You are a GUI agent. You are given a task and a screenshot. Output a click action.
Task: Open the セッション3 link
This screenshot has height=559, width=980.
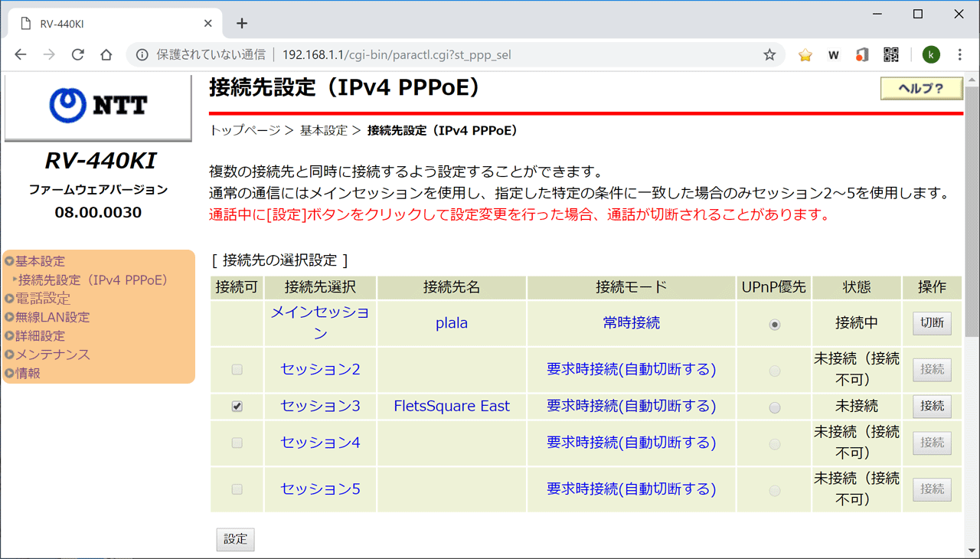320,406
